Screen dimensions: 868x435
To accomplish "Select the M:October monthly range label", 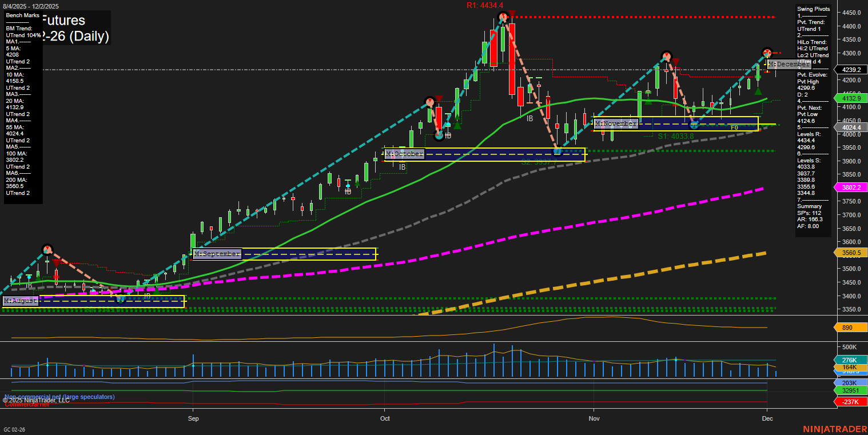I will (x=405, y=154).
